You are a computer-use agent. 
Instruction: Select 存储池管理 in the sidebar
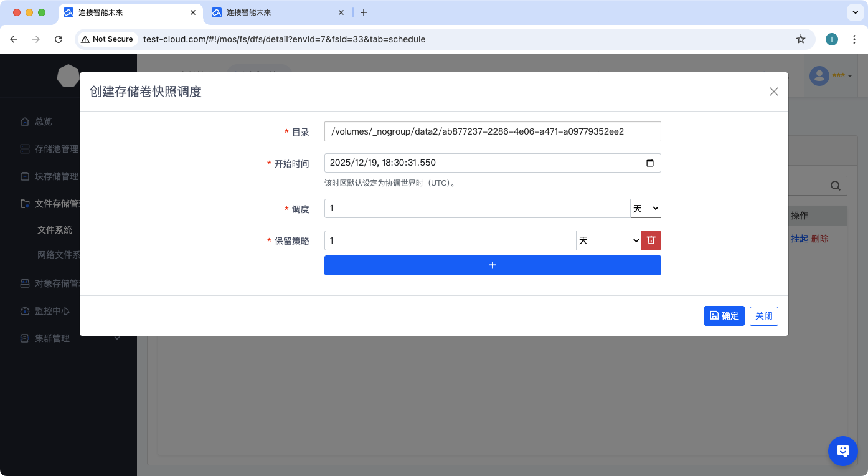pyautogui.click(x=56, y=149)
